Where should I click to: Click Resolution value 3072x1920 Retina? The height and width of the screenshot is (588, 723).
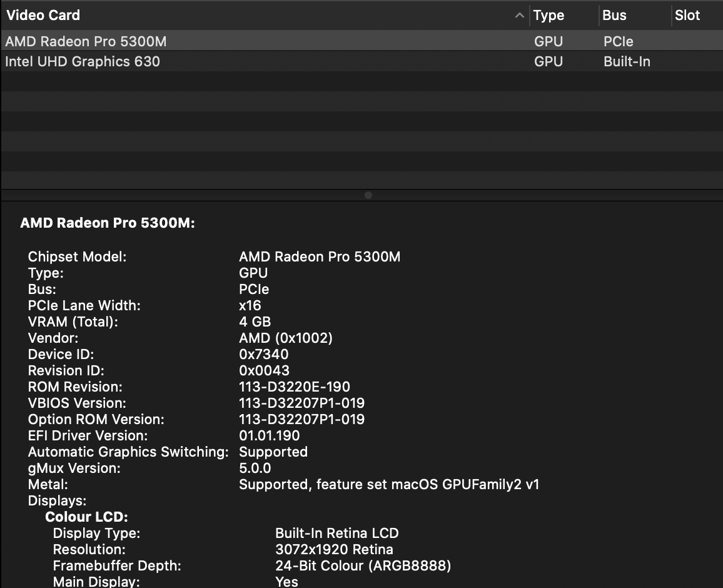pyautogui.click(x=335, y=549)
